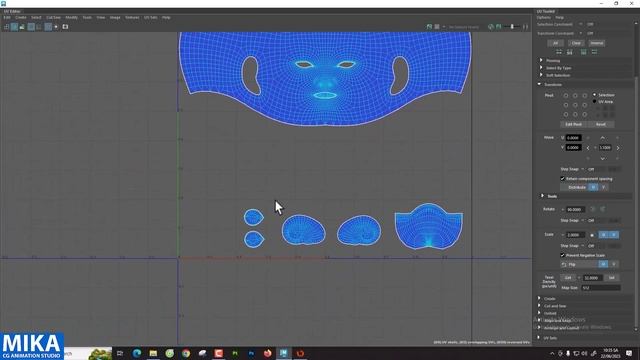This screenshot has width=640, height=360.
Task: Click the rightmost selection conversion icon in UV Toolkit
Action: 594,52
